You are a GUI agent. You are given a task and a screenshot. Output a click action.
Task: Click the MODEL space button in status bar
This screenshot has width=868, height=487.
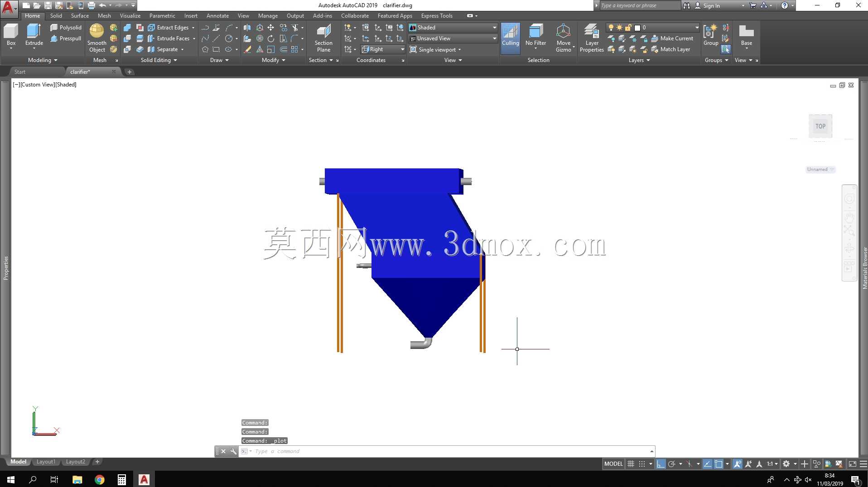[613, 464]
